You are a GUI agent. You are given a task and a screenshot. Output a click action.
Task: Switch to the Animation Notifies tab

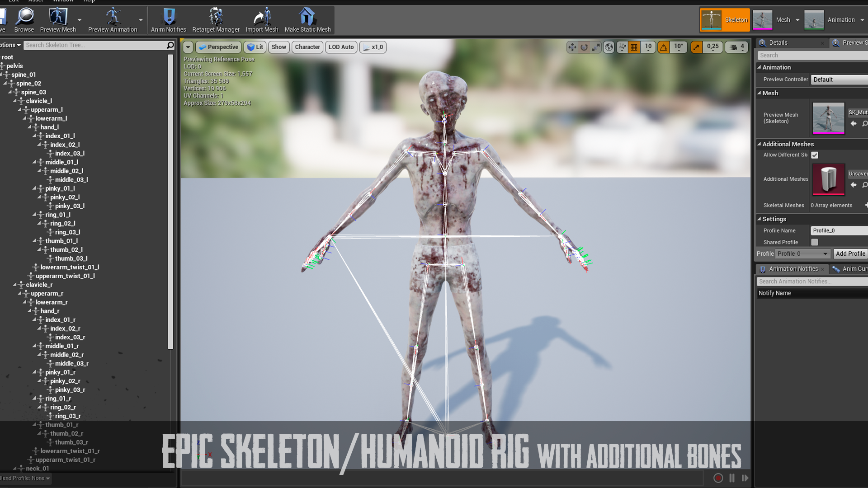pyautogui.click(x=793, y=269)
